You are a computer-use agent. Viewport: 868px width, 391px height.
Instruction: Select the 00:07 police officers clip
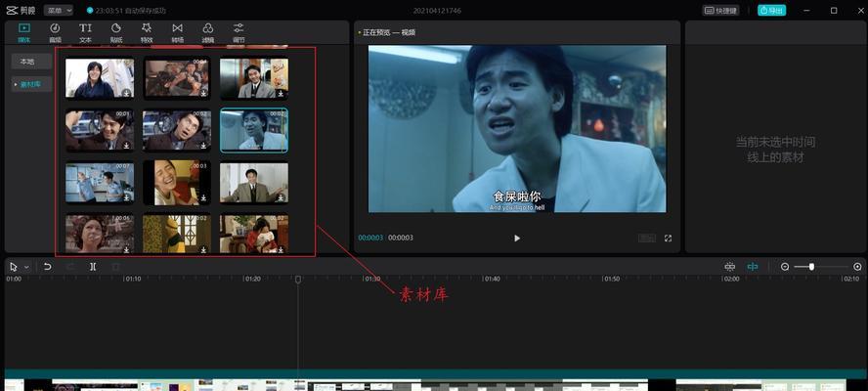[100, 183]
